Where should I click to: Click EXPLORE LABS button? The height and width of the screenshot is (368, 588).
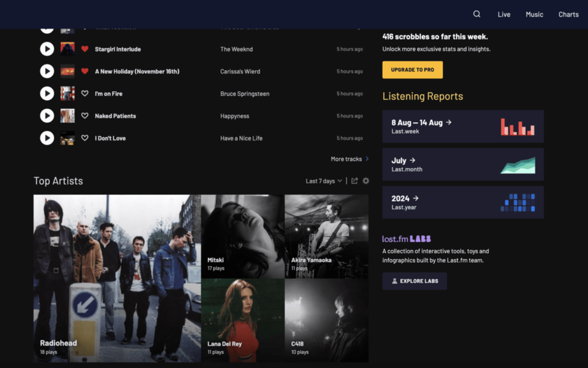[x=414, y=281]
